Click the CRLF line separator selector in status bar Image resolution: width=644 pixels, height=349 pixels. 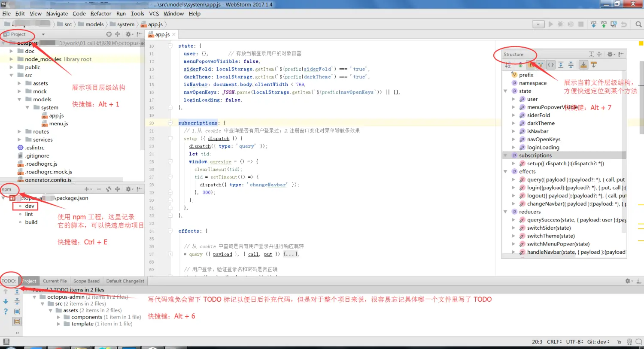click(x=554, y=342)
